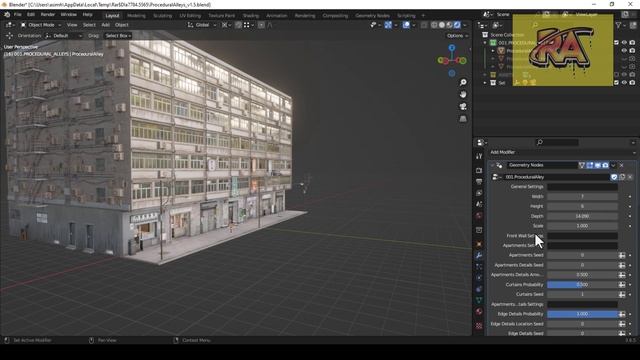Add a new workspace with plus tab

423,16
